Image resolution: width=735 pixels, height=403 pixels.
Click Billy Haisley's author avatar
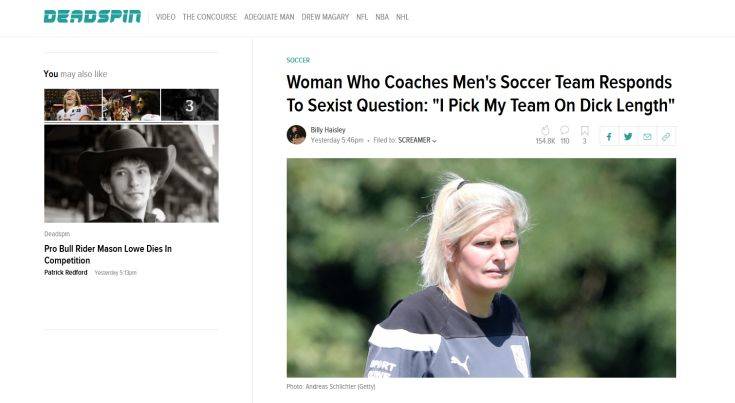296,134
